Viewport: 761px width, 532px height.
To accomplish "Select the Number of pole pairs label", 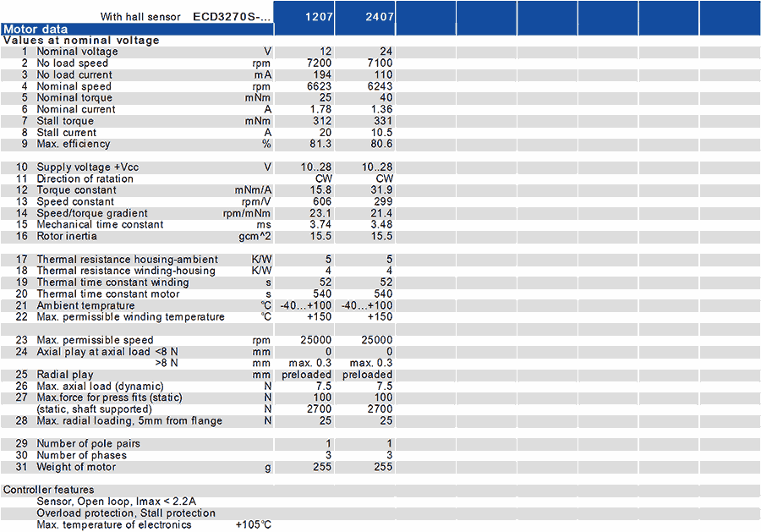I will pos(88,444).
